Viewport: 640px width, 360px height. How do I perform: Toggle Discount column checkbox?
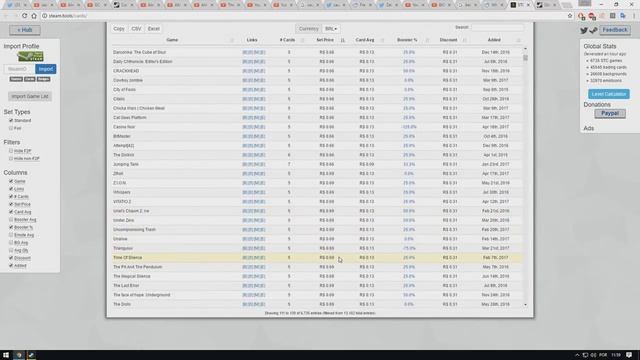pyautogui.click(x=11, y=258)
